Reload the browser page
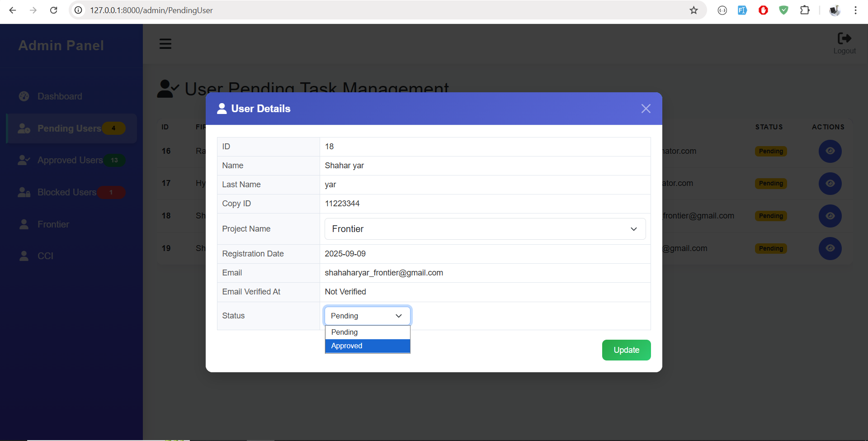Image resolution: width=868 pixels, height=441 pixels. pyautogui.click(x=54, y=10)
